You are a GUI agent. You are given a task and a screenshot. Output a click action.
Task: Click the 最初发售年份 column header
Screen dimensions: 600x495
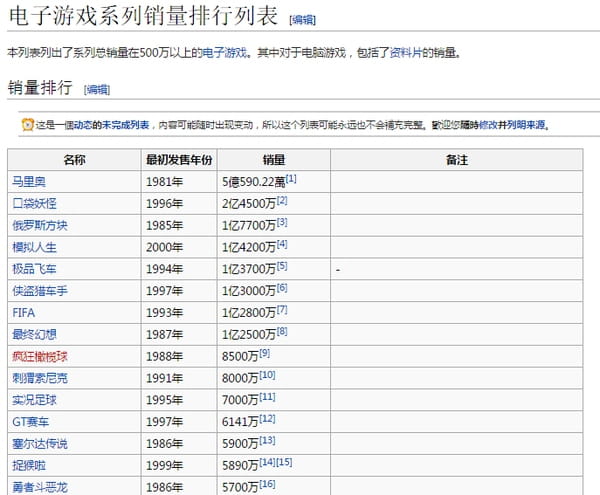click(179, 160)
